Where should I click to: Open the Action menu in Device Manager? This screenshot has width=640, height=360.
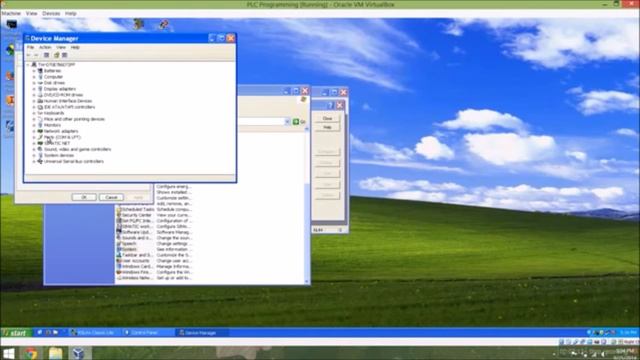(45, 47)
